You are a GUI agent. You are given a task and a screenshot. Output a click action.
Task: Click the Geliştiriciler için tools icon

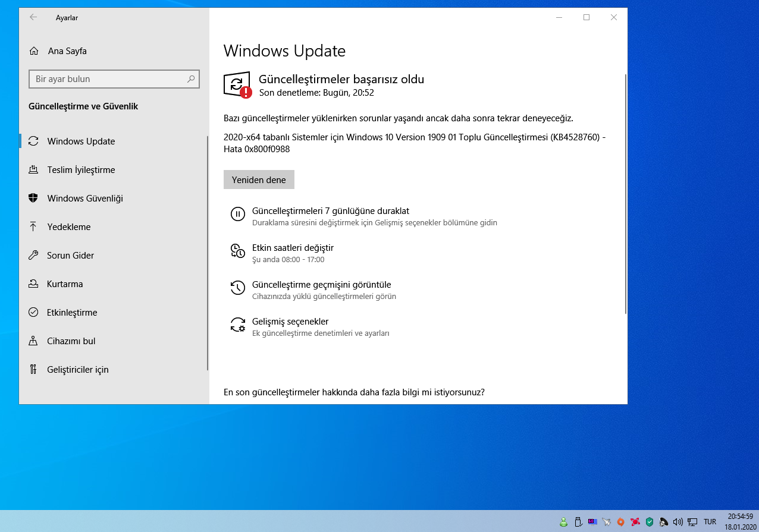33,369
